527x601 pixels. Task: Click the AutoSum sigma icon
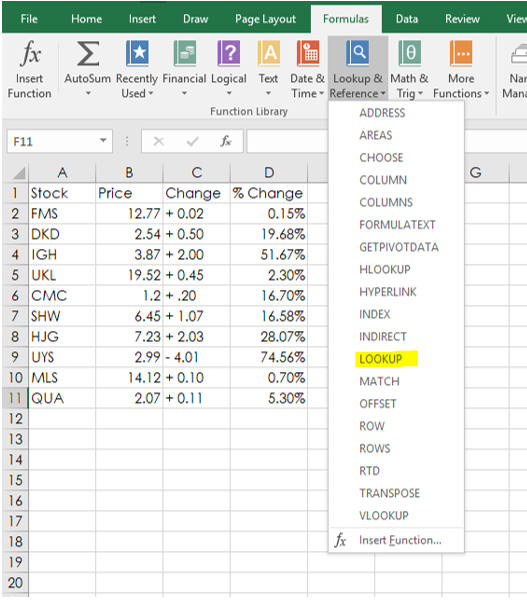[88, 53]
